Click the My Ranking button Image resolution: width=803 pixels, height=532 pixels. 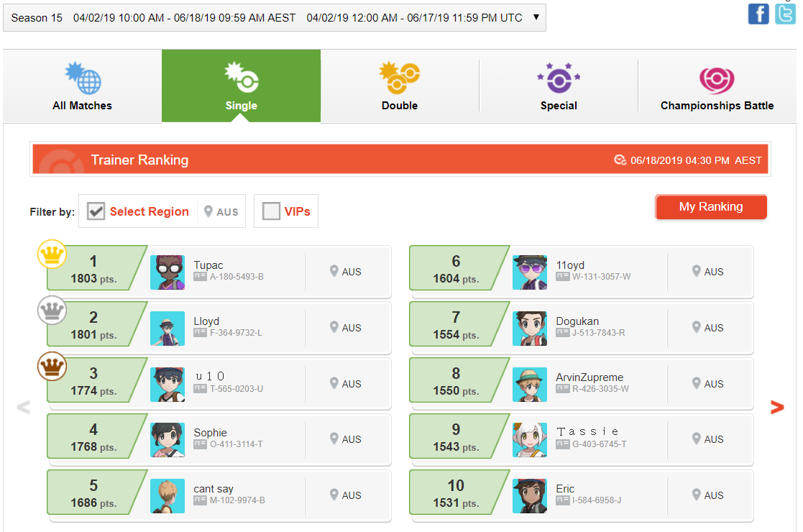tap(711, 207)
